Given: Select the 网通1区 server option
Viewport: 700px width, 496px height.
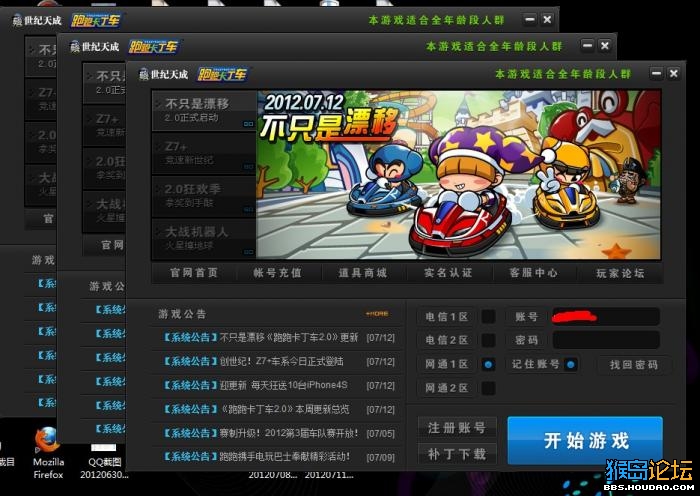Looking at the screenshot, I should tap(488, 364).
